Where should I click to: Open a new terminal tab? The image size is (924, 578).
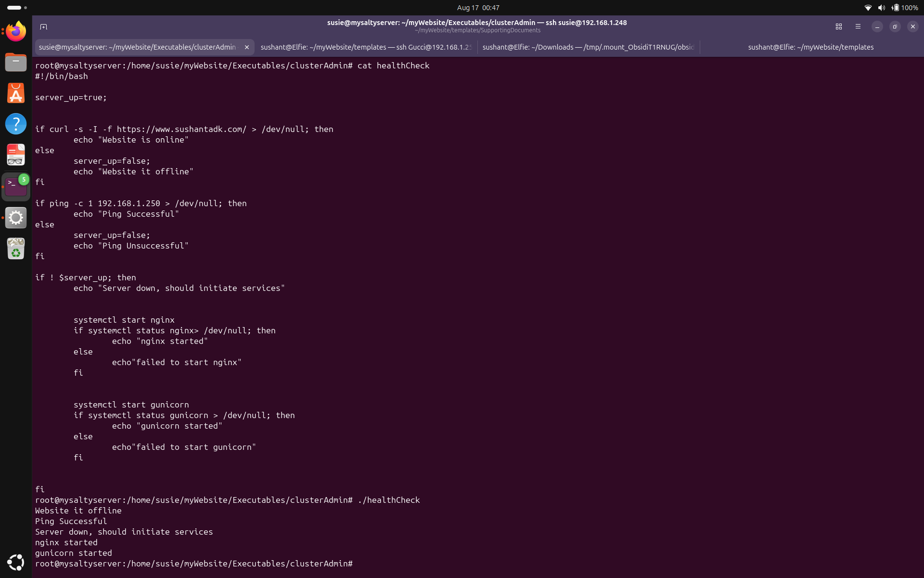[43, 26]
